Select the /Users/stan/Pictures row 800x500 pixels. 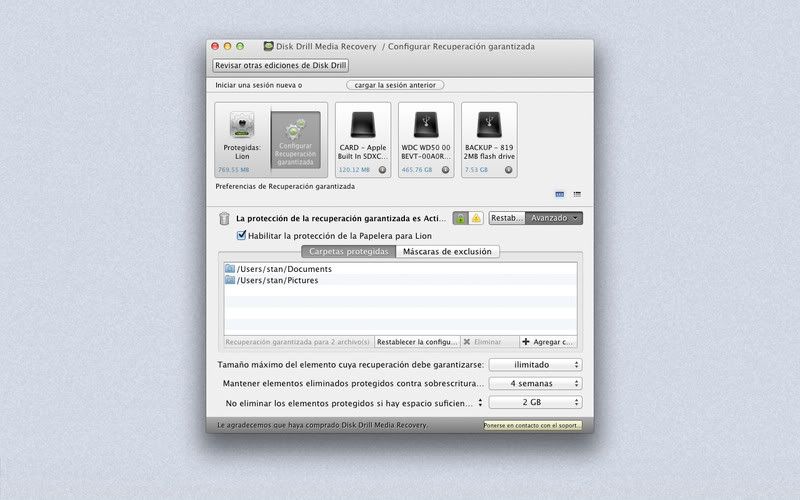(401, 280)
